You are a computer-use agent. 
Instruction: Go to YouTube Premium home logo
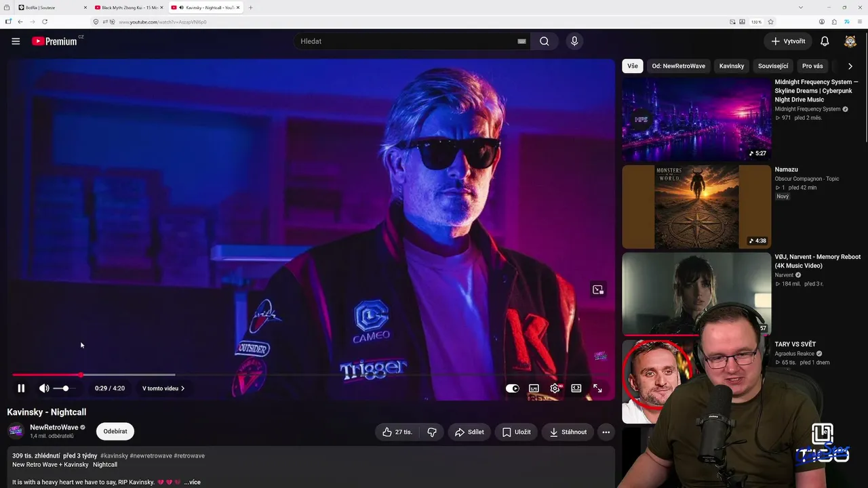tap(54, 41)
